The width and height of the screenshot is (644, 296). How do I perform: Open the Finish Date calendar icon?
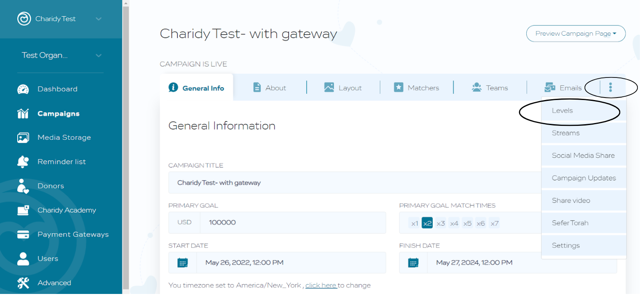413,263
